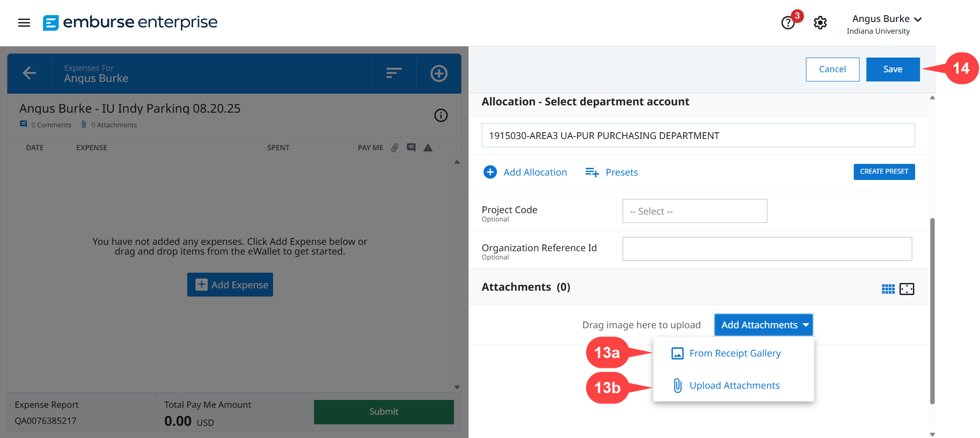
Task: Open the report info icon
Action: pos(441,116)
